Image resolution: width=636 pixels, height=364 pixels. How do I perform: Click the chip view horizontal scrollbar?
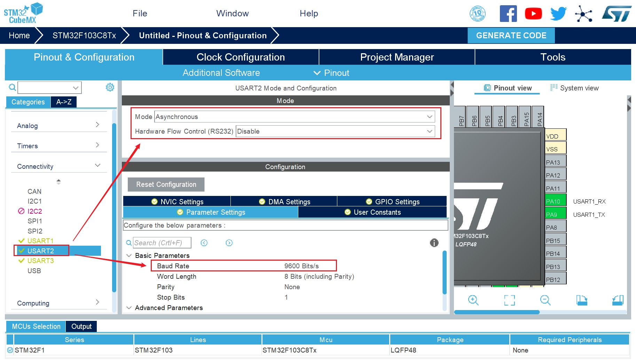tap(497, 312)
